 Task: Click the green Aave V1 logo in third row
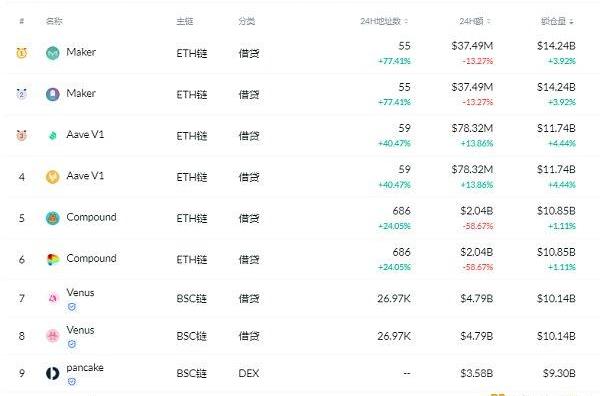tap(52, 135)
